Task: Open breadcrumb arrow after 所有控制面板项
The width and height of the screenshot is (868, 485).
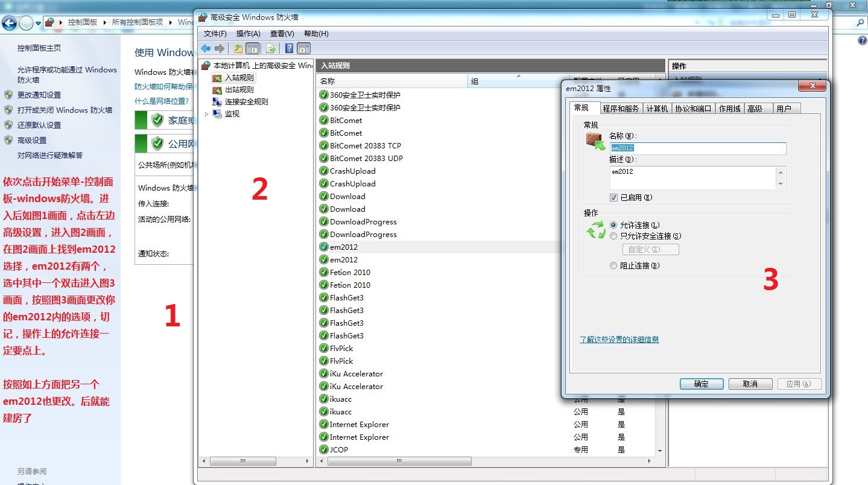Action: 170,22
